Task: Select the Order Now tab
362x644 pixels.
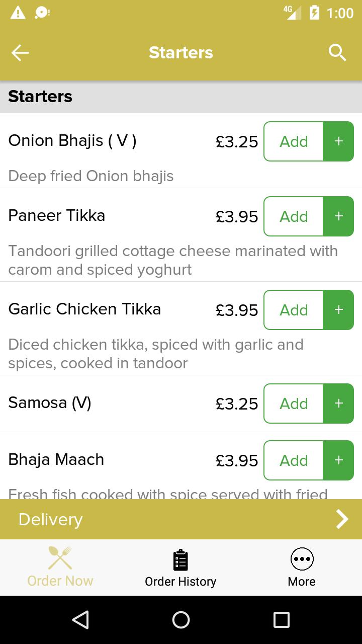Action: pyautogui.click(x=60, y=568)
